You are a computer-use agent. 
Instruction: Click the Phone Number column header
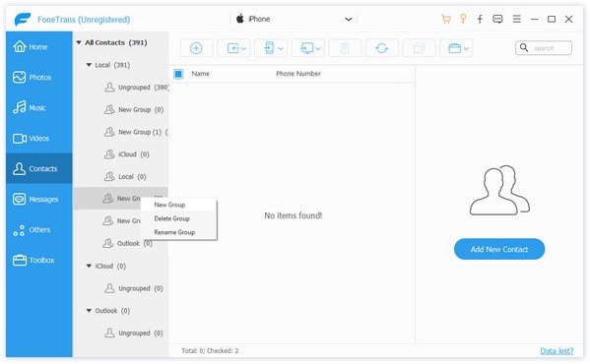point(298,74)
